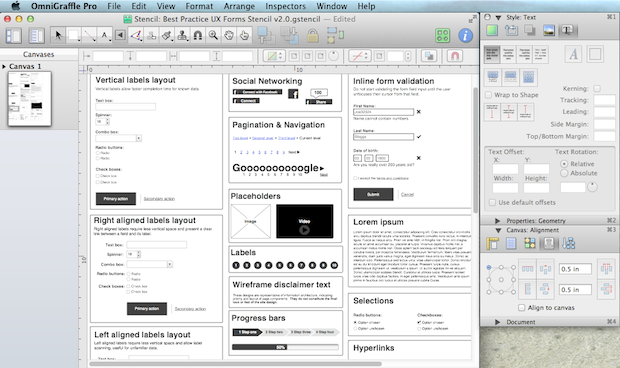This screenshot has height=368, width=620.
Task: Click the stroke thickness stepper in the format bar
Action: point(408,56)
